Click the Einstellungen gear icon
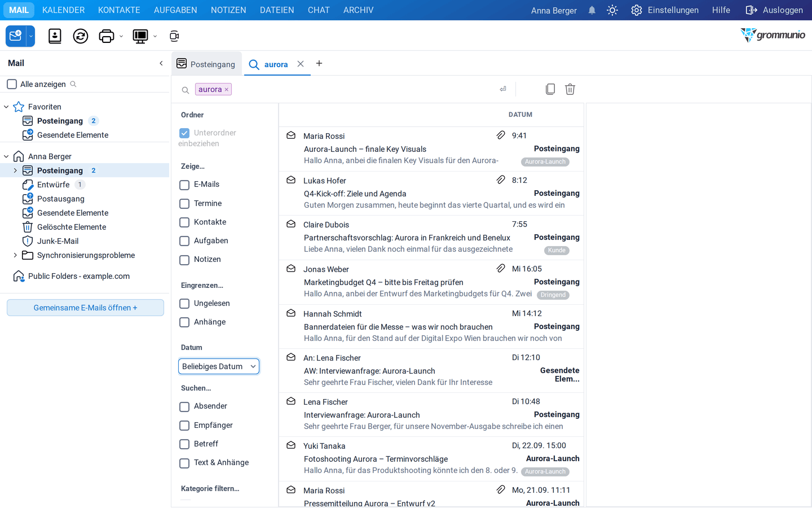Viewport: 812px width, 508px height. [x=637, y=10]
